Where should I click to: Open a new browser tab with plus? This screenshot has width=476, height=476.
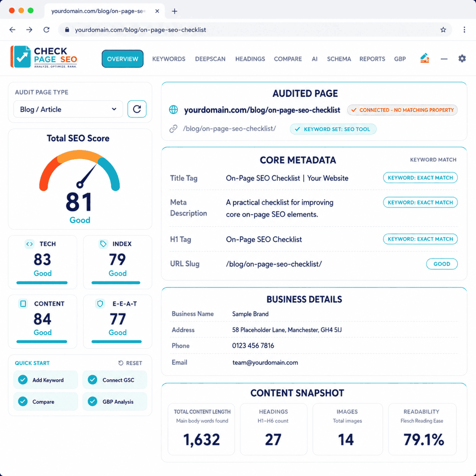[174, 11]
